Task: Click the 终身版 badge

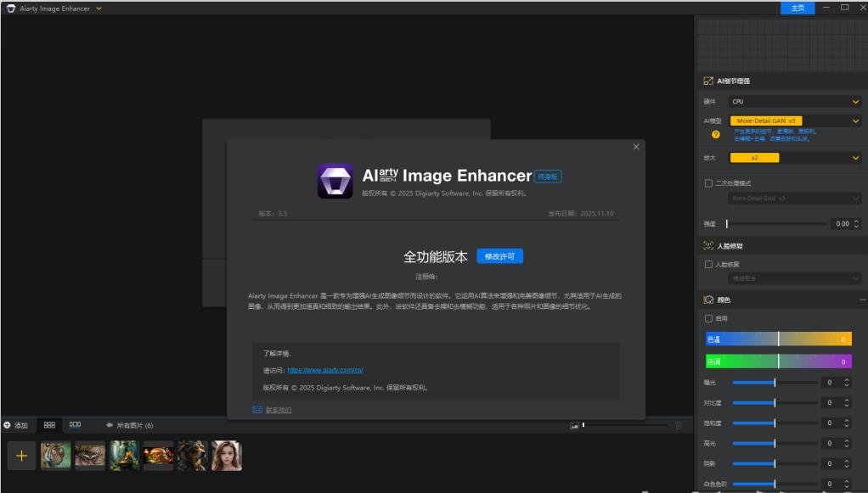Action: [x=548, y=176]
